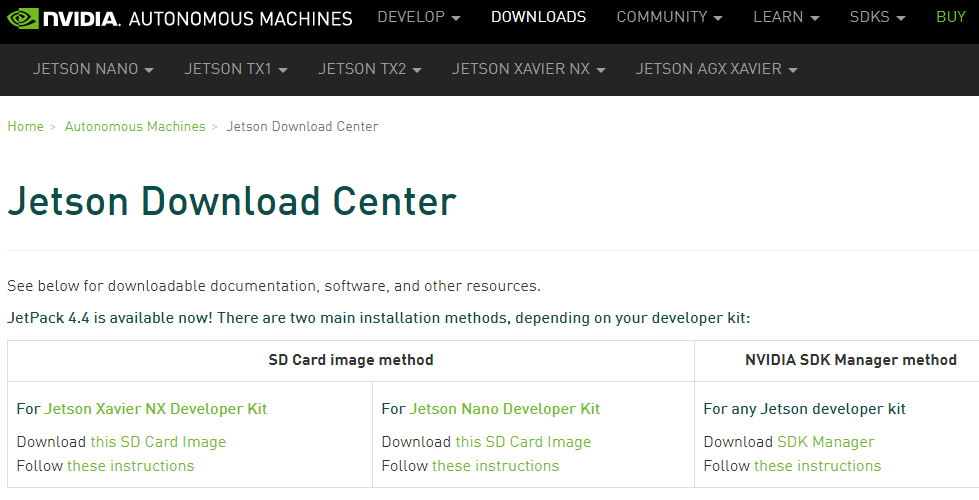Click the SD Card image method header
This screenshot has height=500, width=979.
351,360
